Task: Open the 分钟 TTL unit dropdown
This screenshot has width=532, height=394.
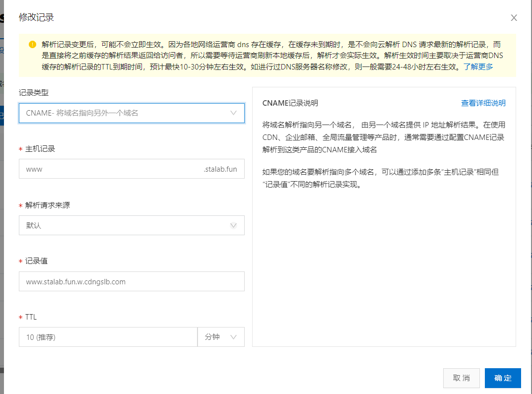Action: pos(221,337)
